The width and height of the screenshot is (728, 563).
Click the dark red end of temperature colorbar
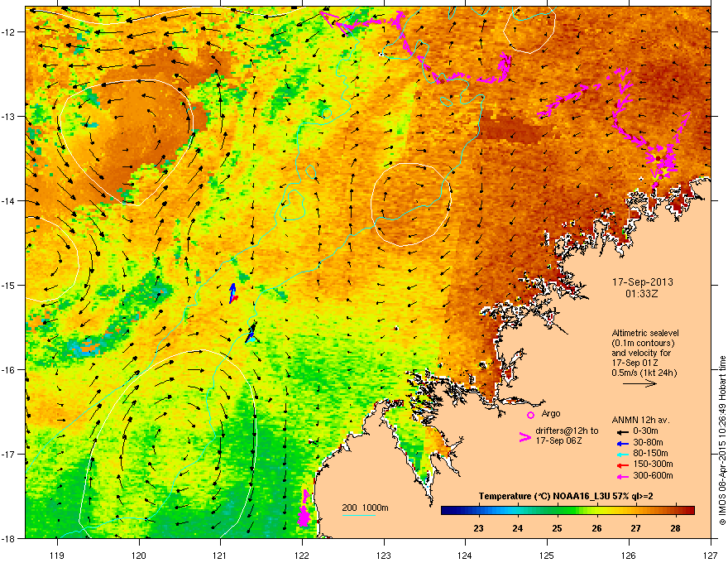coord(689,511)
